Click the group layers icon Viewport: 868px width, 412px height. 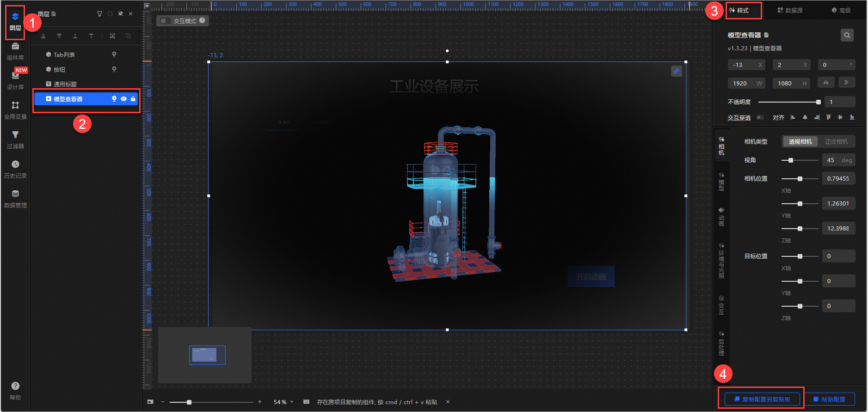pos(112,36)
